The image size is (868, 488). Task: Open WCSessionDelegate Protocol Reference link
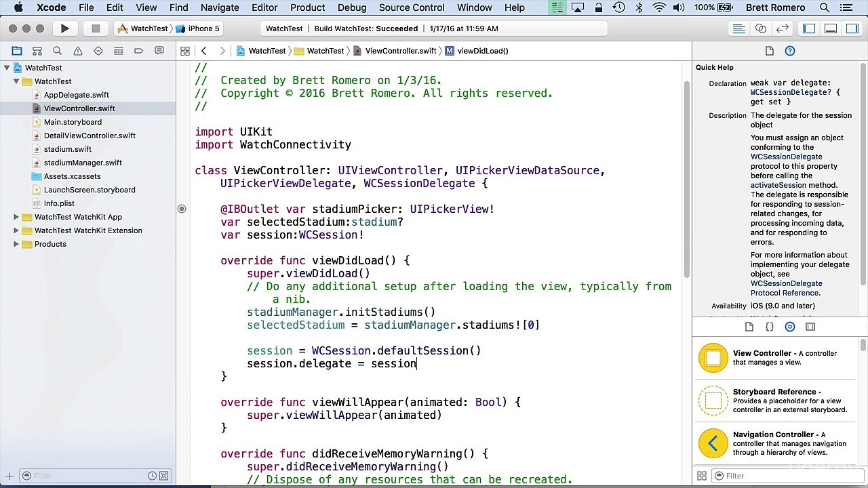click(x=785, y=288)
